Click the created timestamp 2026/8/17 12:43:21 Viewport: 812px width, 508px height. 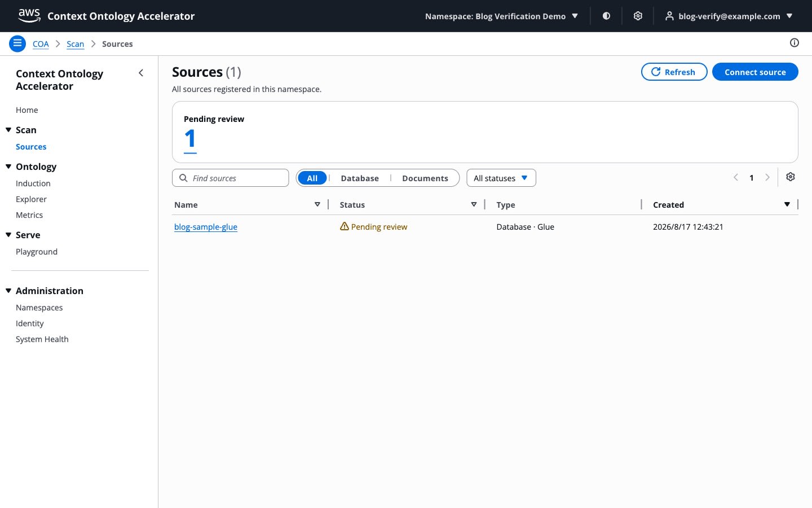click(x=688, y=227)
